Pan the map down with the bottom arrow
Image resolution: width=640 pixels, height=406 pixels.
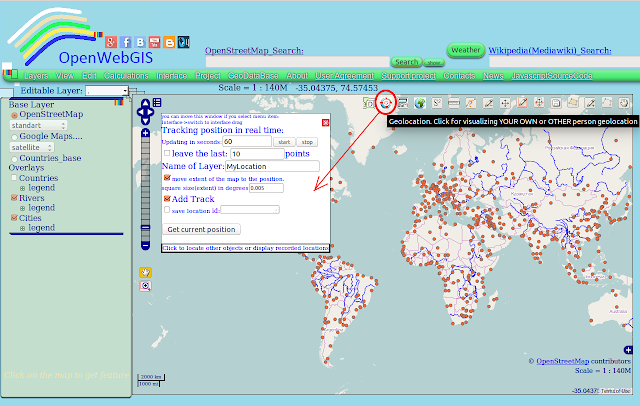(x=146, y=121)
